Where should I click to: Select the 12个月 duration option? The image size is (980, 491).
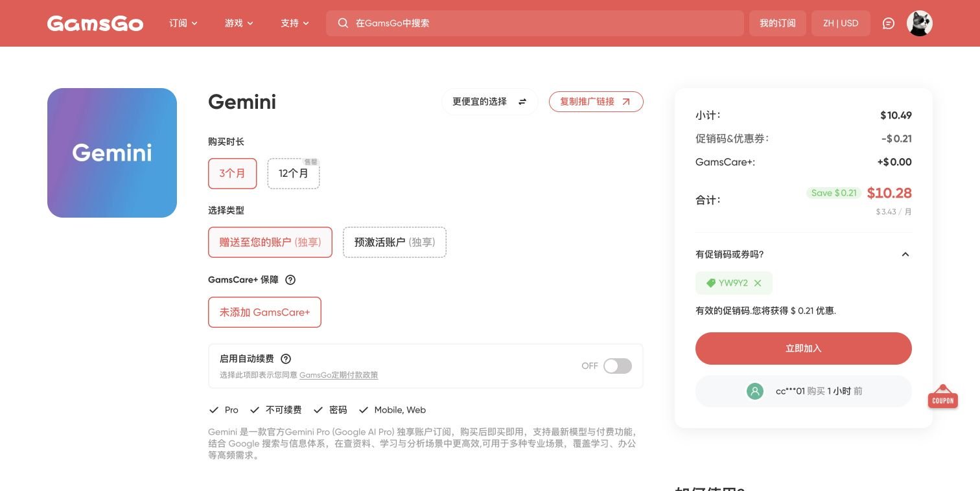(294, 174)
